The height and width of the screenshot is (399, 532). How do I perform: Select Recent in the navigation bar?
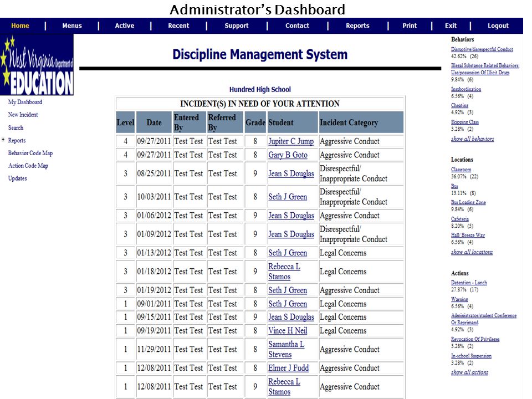click(178, 26)
